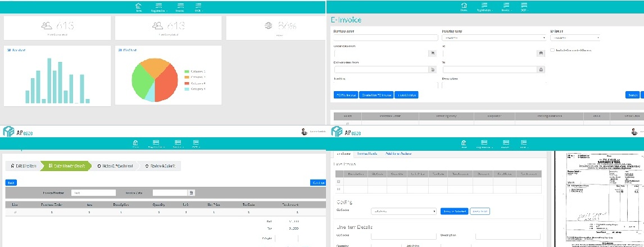Focus the Purchase order input field
The image size is (644, 247).
point(386,38)
